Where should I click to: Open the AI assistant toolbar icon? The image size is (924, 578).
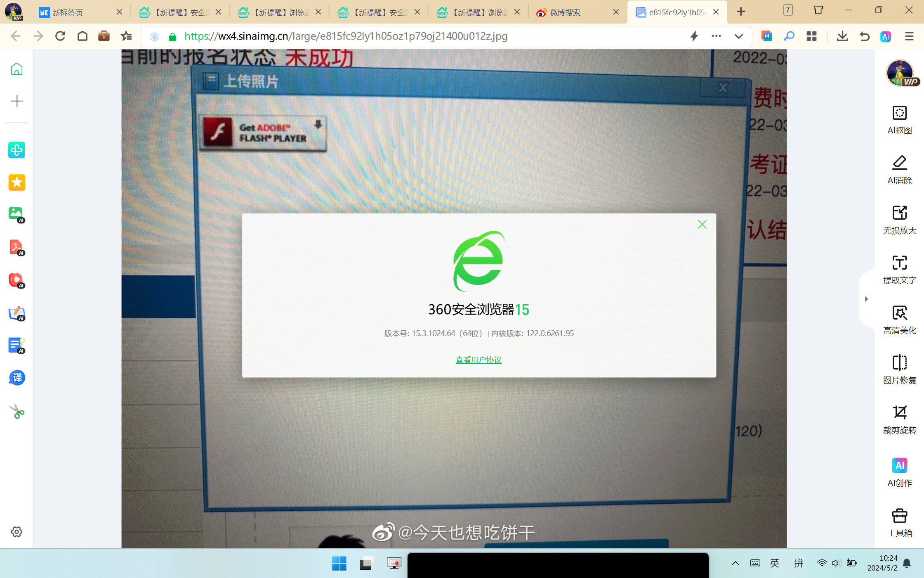pyautogui.click(x=886, y=36)
